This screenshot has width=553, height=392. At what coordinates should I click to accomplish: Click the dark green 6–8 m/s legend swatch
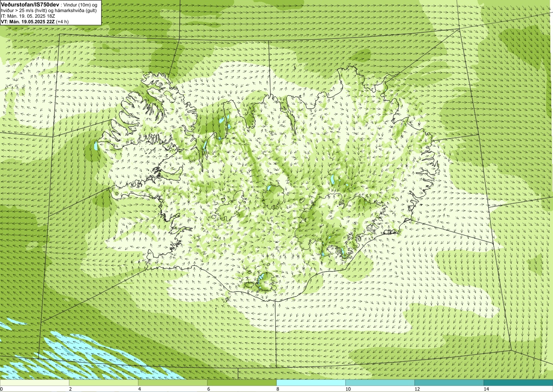coord(242,383)
